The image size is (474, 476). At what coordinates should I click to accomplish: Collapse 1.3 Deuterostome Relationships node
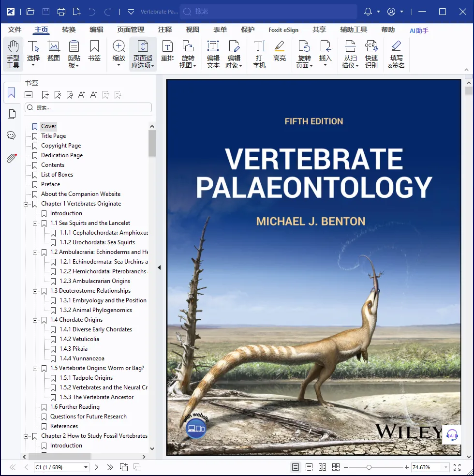coord(35,291)
